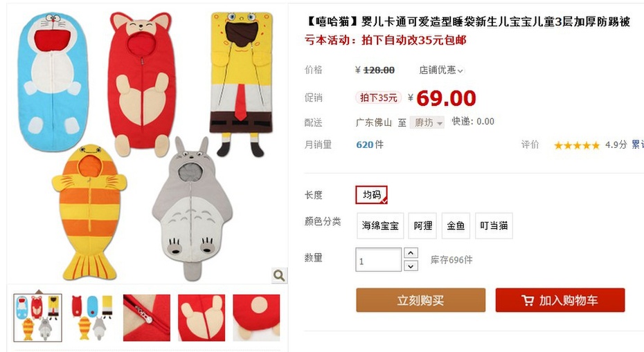This screenshot has height=352, width=644.
Task: Click the five-star rating icons
Action: coord(577,145)
